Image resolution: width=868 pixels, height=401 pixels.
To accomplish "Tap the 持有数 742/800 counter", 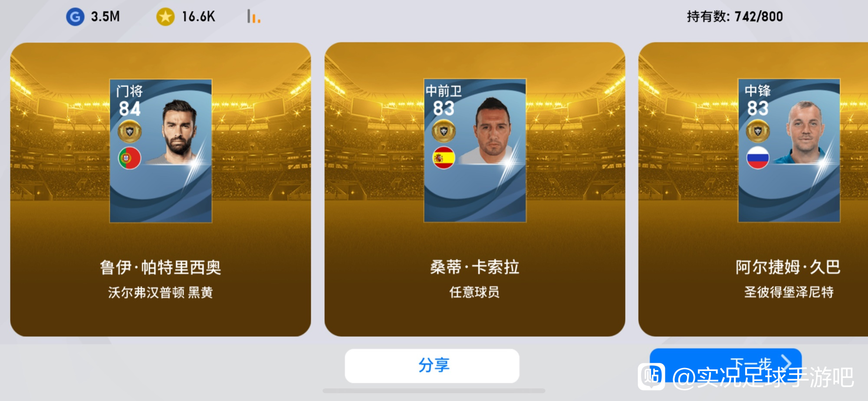I will 735,16.
